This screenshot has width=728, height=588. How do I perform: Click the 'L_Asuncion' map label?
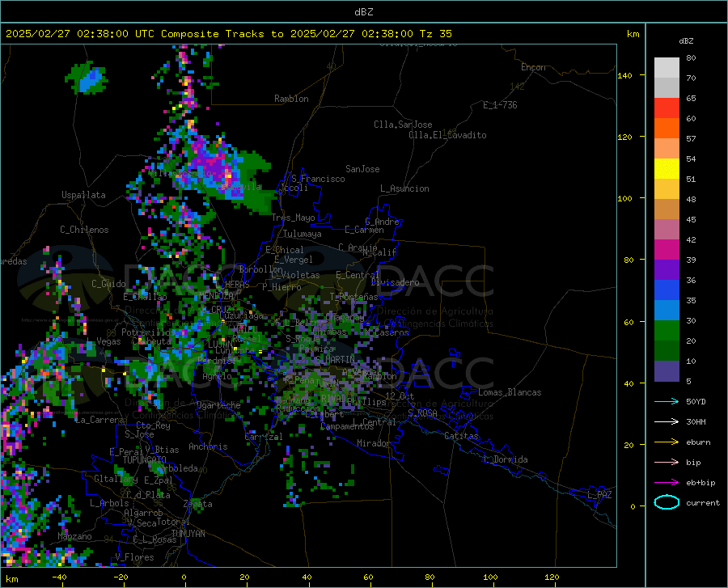404,188
